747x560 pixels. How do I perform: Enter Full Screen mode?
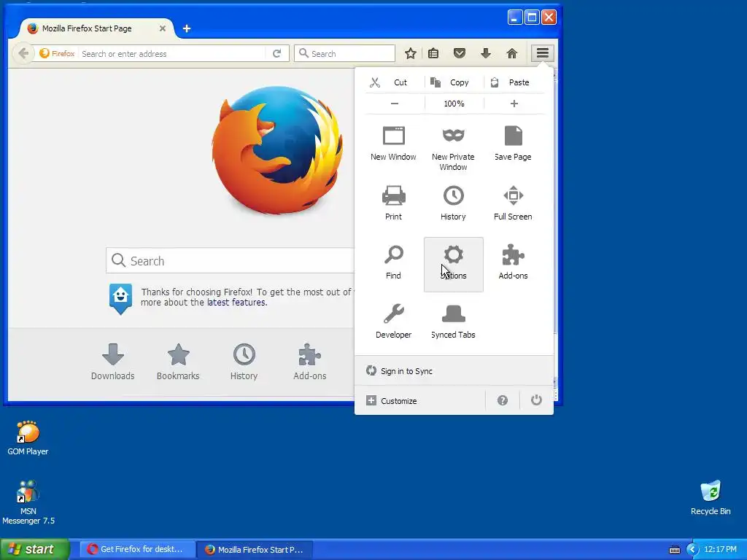pos(513,203)
